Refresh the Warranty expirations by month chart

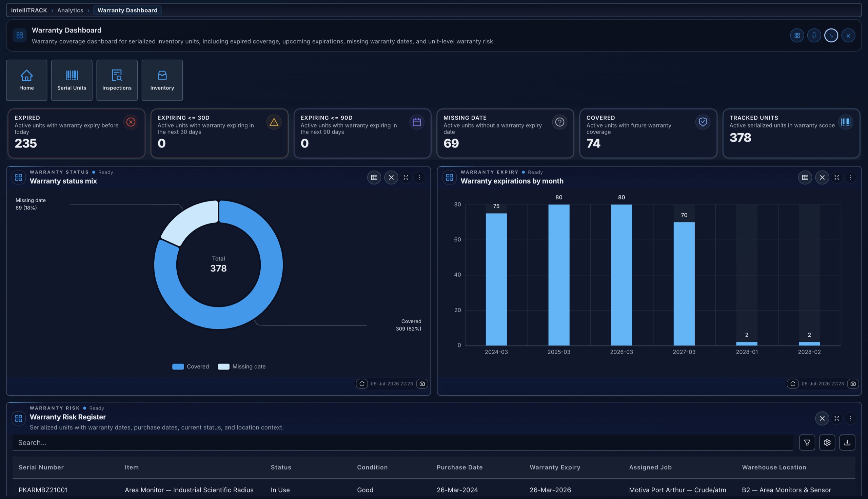point(793,384)
